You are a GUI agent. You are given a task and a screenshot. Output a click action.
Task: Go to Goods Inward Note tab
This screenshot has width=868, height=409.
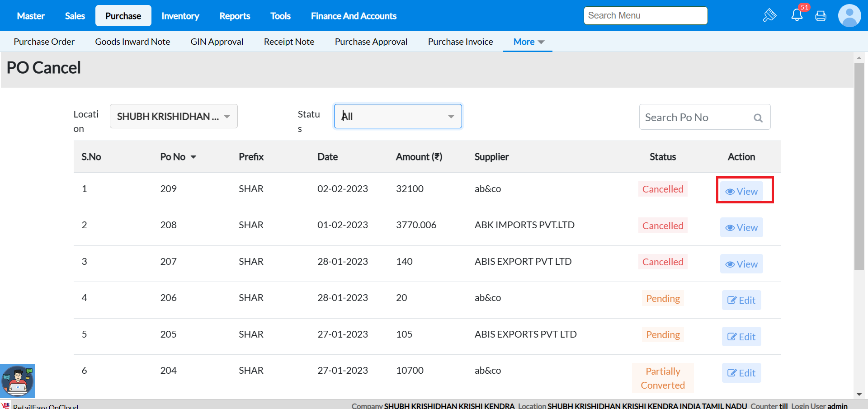132,42
